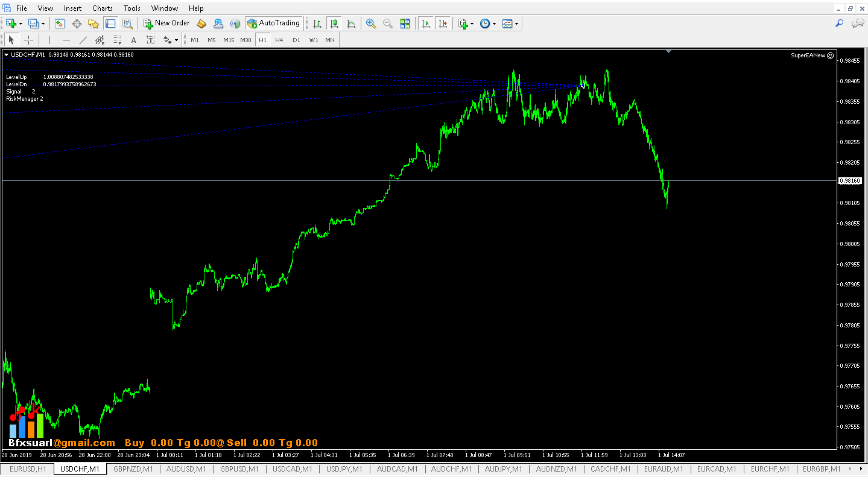868x477 pixels.
Task: Select the crosshair cursor tool
Action: click(x=28, y=40)
